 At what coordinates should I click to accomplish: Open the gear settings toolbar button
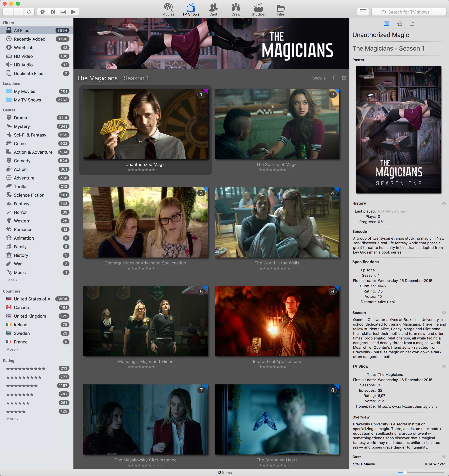(42, 12)
